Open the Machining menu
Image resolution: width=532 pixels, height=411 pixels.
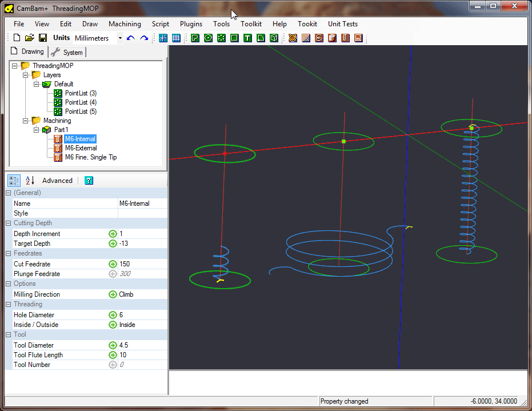click(125, 24)
